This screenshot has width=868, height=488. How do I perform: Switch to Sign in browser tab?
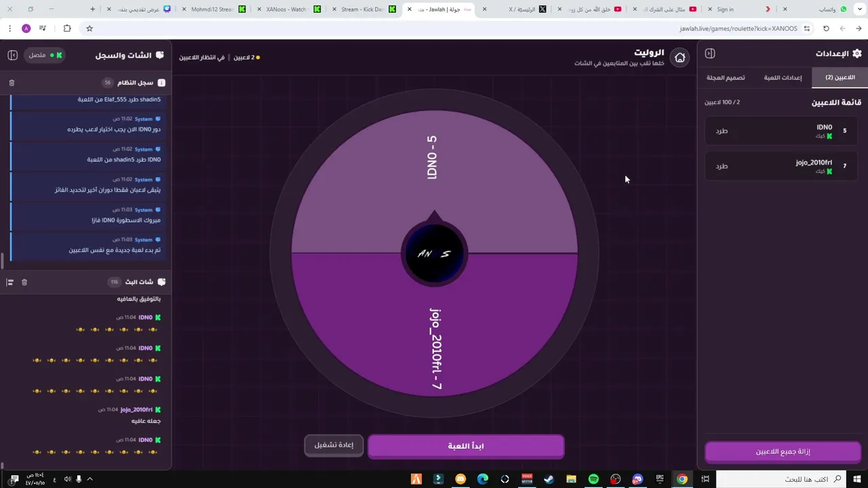point(738,9)
